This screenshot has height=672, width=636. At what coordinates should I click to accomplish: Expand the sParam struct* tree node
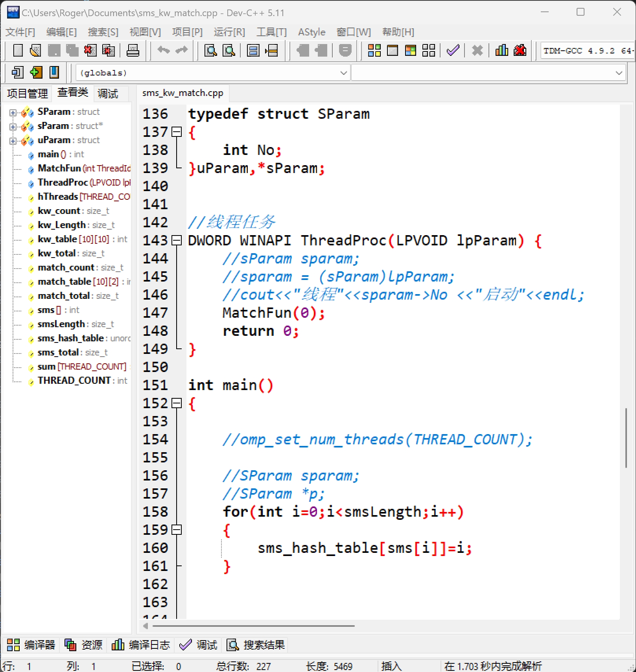[13, 127]
